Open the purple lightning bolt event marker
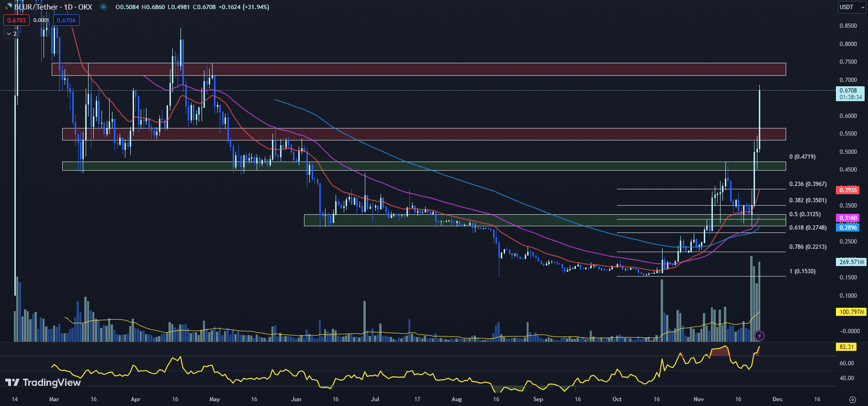868x406 pixels. 759,336
